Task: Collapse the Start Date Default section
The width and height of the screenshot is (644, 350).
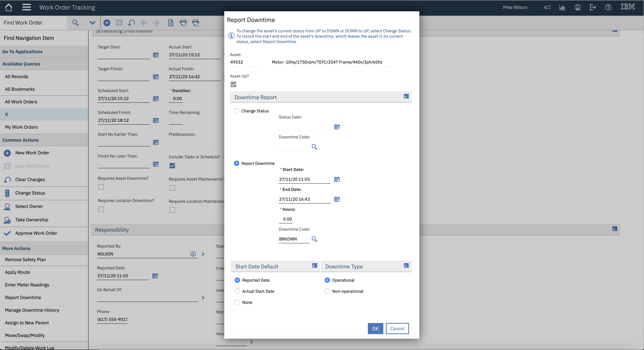Action: click(x=315, y=266)
